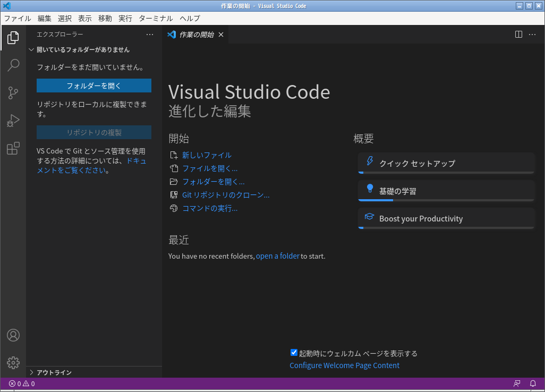Click the Git リポジトリのクローン... link
The width and height of the screenshot is (545, 392).
pyautogui.click(x=226, y=194)
